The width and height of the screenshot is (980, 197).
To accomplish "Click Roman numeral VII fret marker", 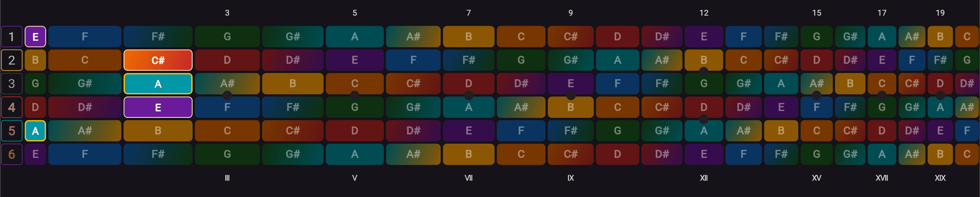I will point(469,178).
